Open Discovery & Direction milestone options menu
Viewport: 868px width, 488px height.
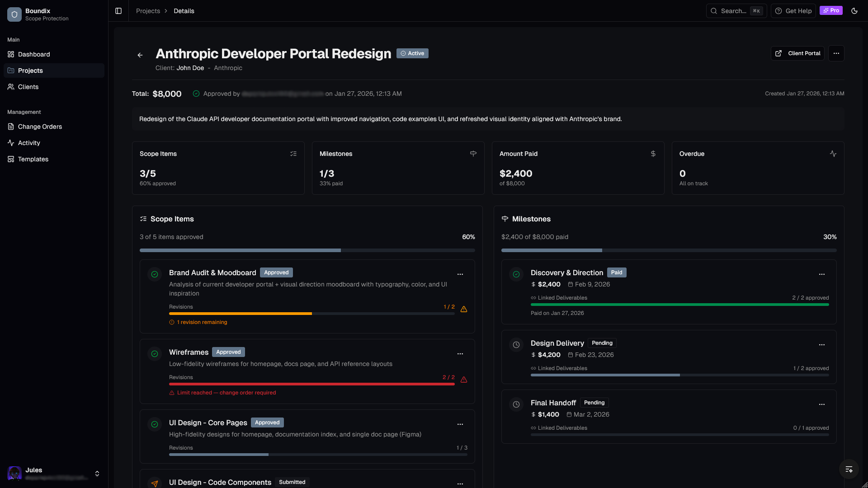(822, 274)
